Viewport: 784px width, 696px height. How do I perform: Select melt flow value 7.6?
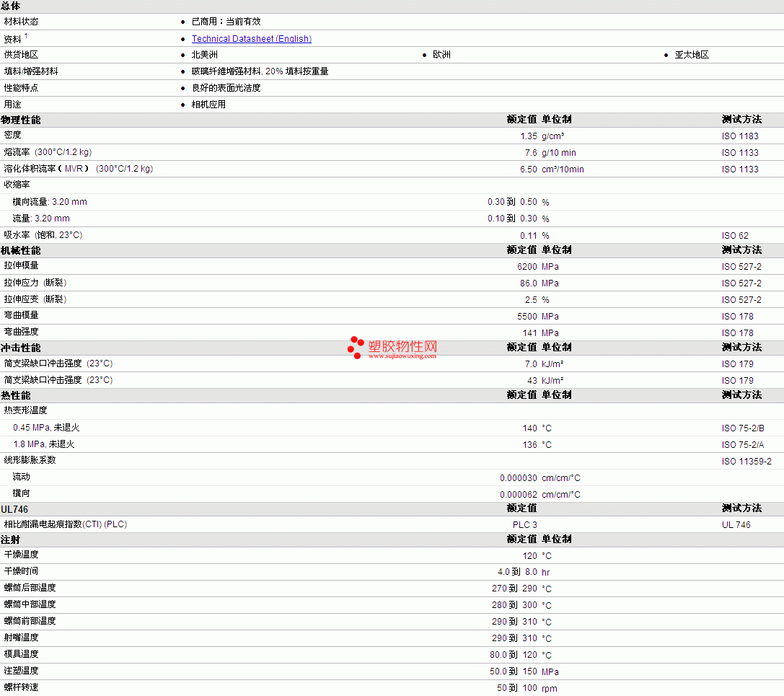click(531, 152)
